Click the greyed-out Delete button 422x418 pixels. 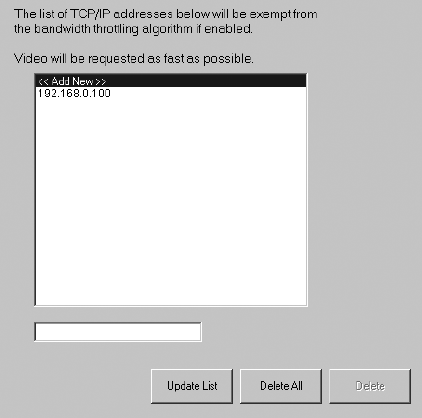coord(370,386)
